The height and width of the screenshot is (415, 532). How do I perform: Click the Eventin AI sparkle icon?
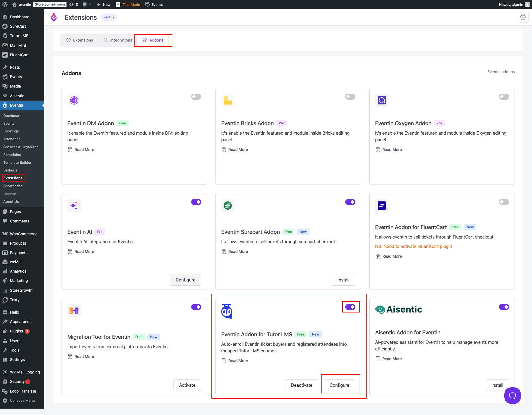[74, 206]
